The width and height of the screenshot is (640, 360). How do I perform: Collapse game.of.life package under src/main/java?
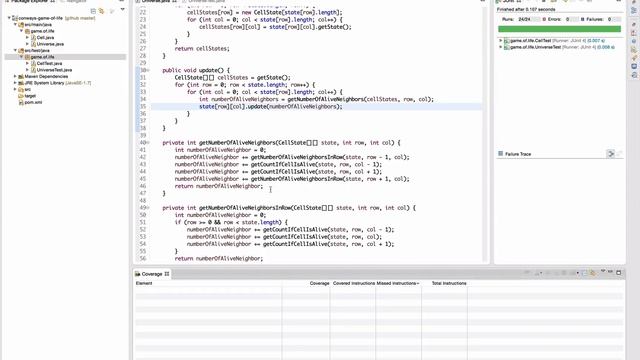point(22,31)
